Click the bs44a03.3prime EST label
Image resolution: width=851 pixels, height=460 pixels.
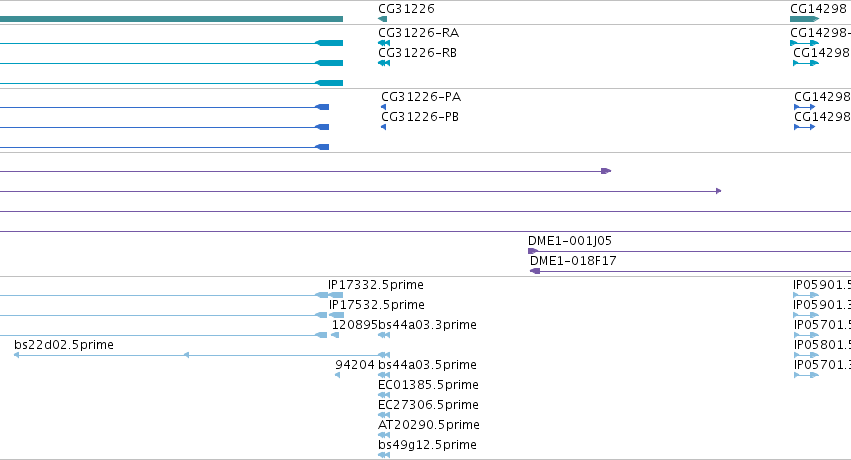pos(428,325)
